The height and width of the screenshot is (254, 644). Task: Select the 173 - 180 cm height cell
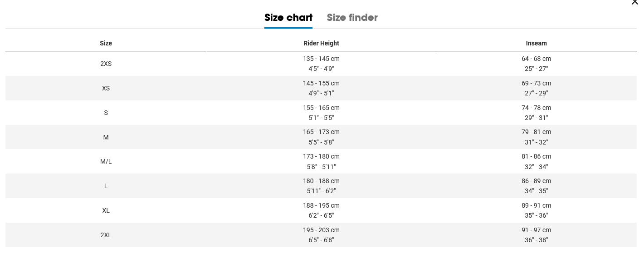point(321,156)
